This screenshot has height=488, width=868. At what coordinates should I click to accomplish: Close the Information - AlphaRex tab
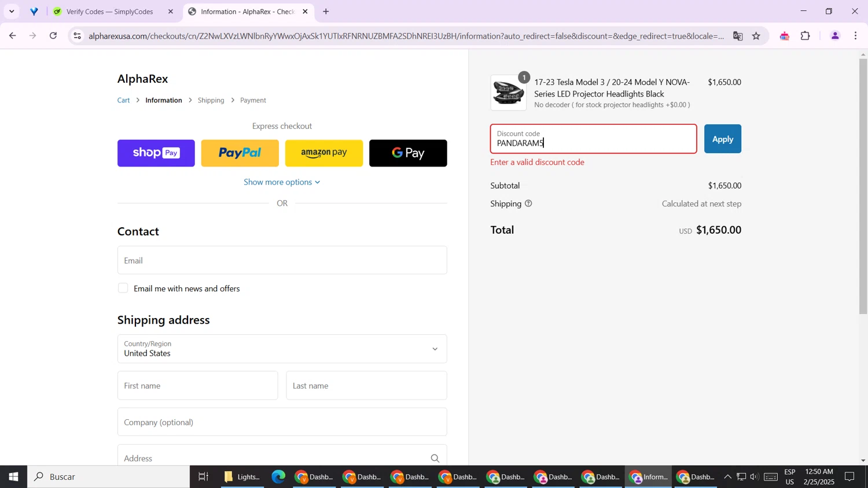pos(305,12)
